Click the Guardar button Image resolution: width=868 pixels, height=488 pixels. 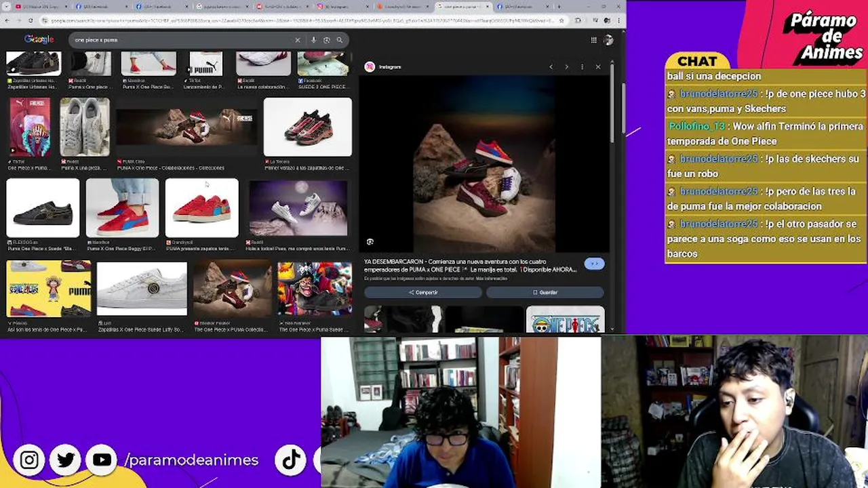tap(545, 292)
